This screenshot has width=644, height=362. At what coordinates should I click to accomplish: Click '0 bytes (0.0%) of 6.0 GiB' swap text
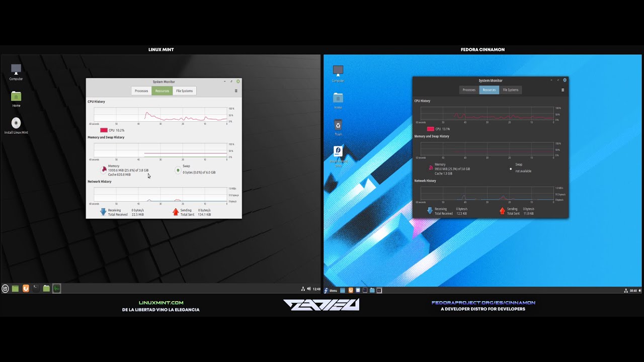(199, 172)
